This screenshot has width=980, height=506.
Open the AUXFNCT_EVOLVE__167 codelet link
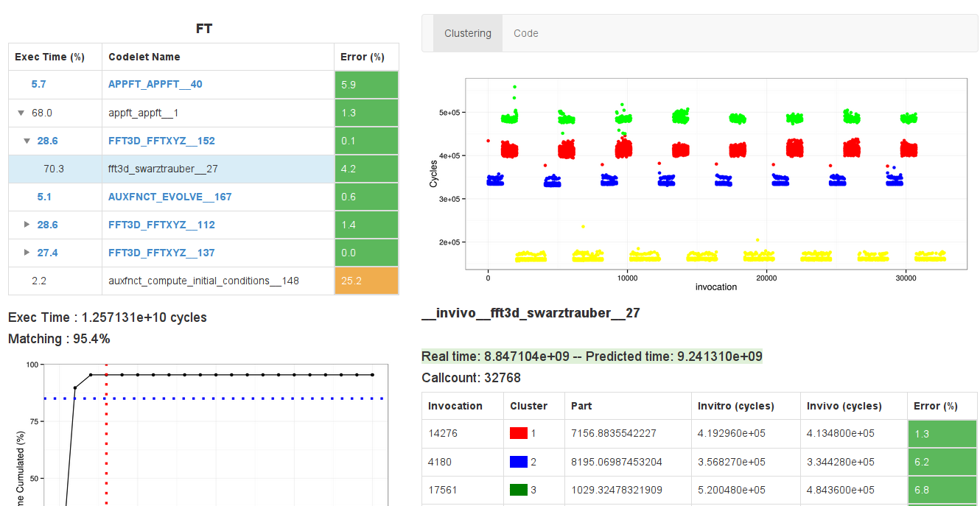click(x=170, y=197)
